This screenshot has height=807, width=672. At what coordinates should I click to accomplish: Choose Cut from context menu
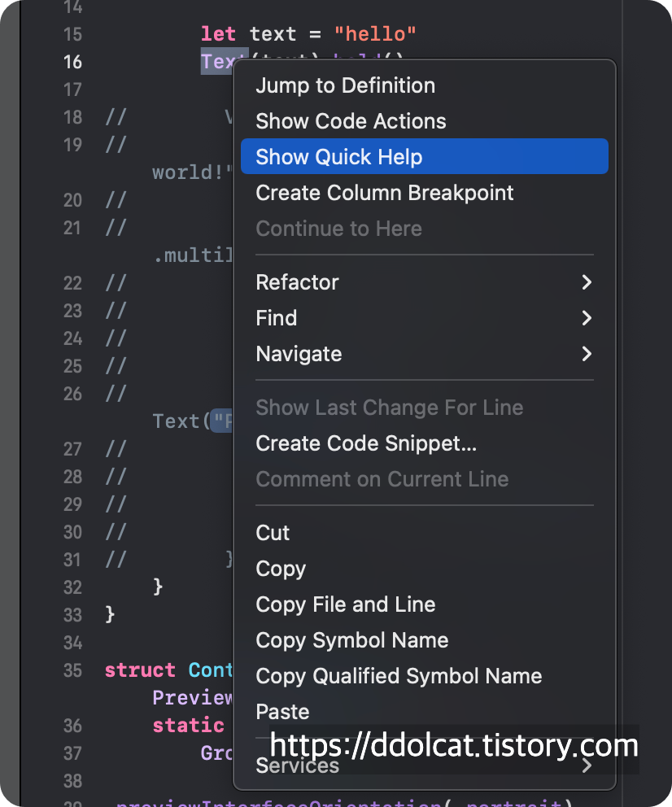273,533
